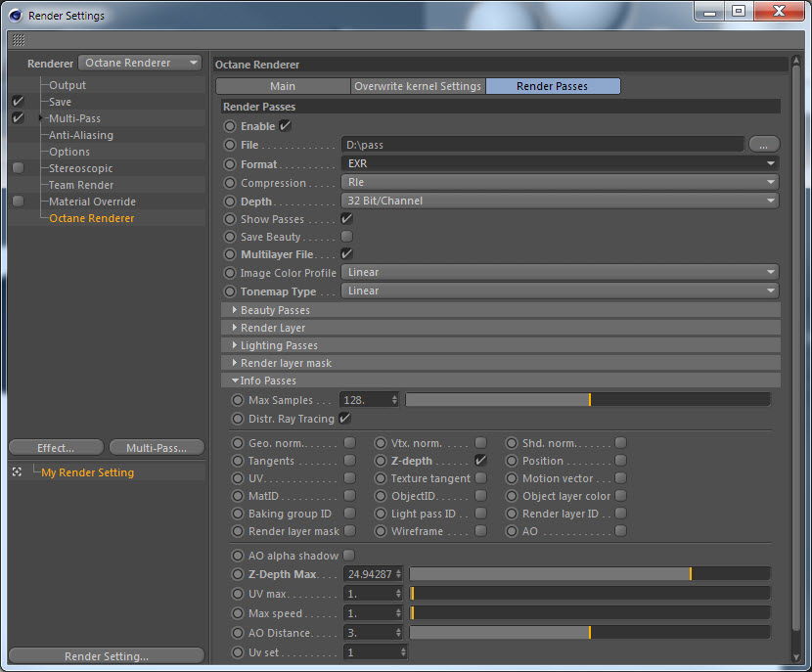The image size is (812, 672).
Task: Open the Compression Rle dropdown
Action: click(x=560, y=182)
